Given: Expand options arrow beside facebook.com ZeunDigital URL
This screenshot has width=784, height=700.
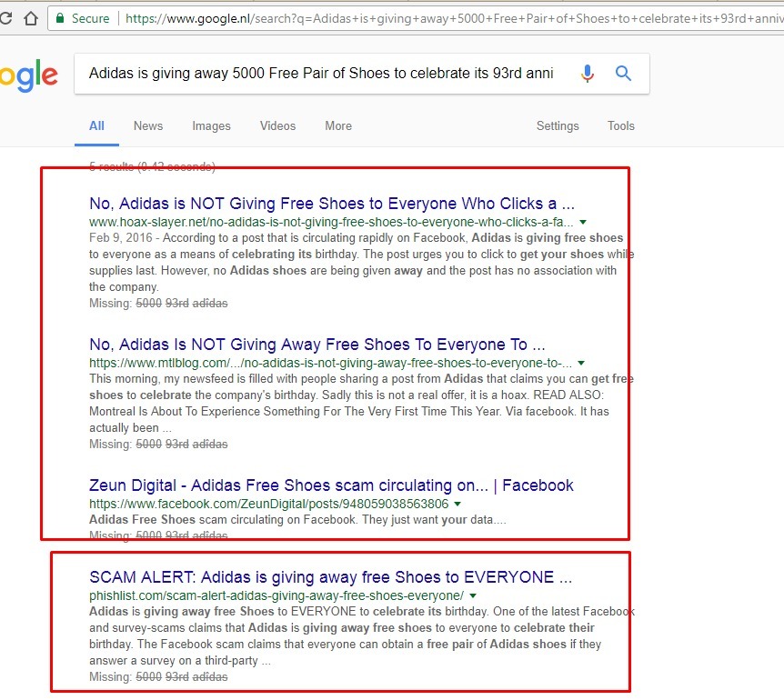Looking at the screenshot, I should pos(457,505).
